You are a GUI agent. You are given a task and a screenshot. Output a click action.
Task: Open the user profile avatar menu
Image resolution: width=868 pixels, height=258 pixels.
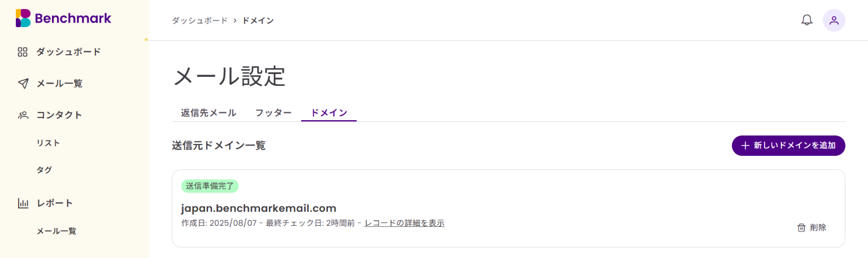(x=834, y=20)
